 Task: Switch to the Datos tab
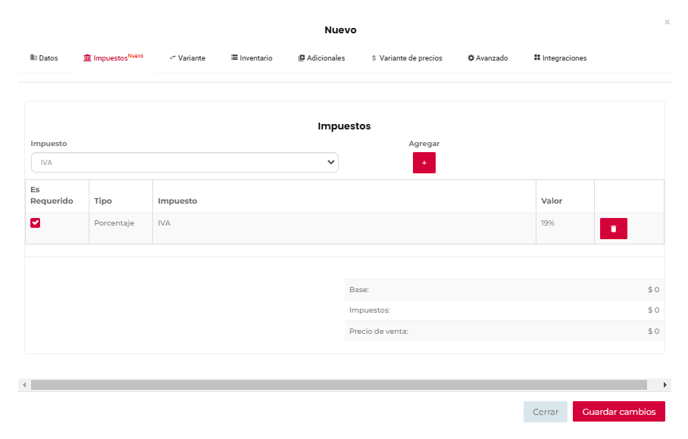pos(44,58)
